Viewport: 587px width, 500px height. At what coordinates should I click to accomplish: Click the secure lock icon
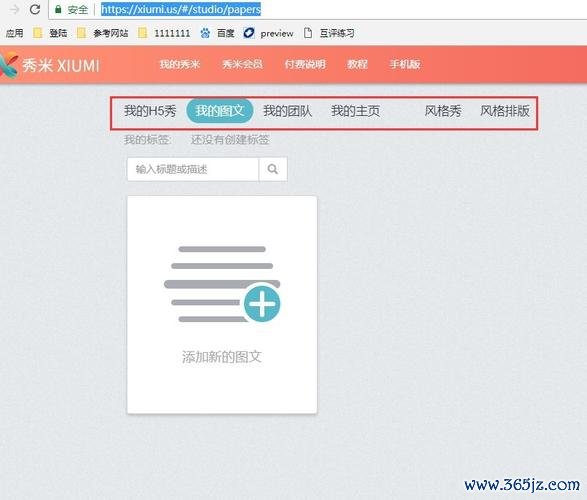point(58,9)
